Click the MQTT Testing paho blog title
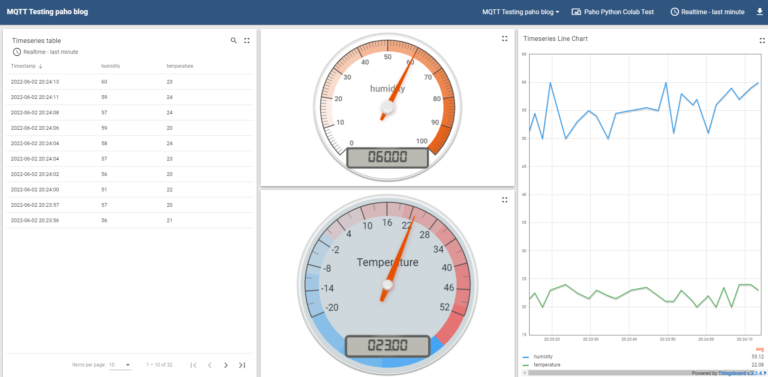Image resolution: width=768 pixels, height=377 pixels. [x=48, y=12]
